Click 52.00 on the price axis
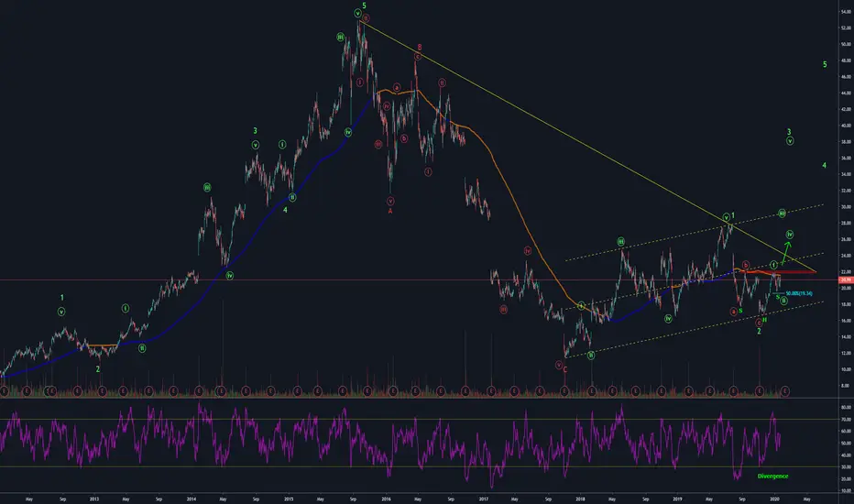The image size is (854, 504). (846, 27)
